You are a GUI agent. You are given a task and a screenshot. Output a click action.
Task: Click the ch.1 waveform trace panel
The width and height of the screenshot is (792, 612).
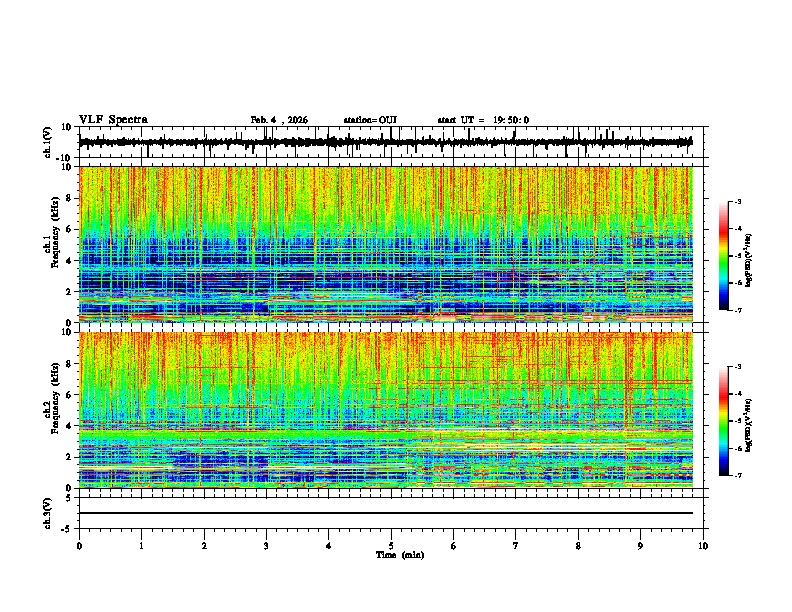click(391, 142)
